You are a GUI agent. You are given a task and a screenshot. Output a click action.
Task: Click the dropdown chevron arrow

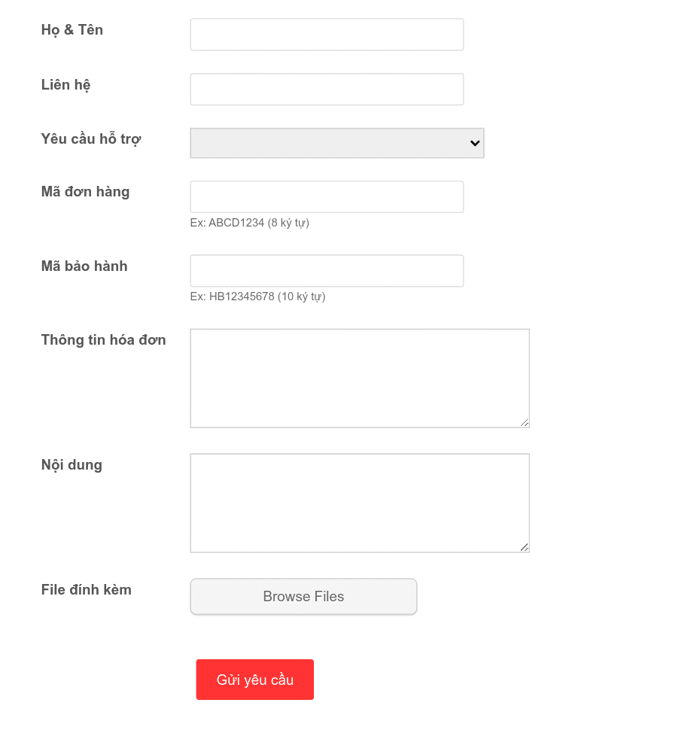tap(473, 143)
